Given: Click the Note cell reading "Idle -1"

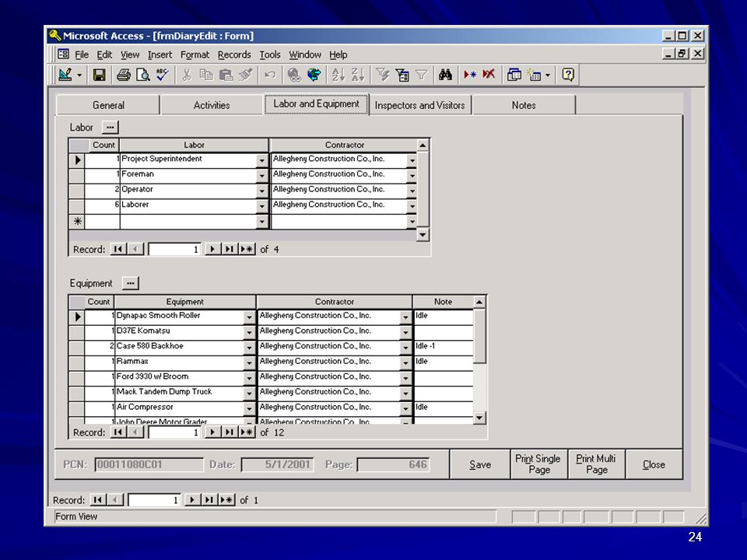Looking at the screenshot, I should 443,347.
